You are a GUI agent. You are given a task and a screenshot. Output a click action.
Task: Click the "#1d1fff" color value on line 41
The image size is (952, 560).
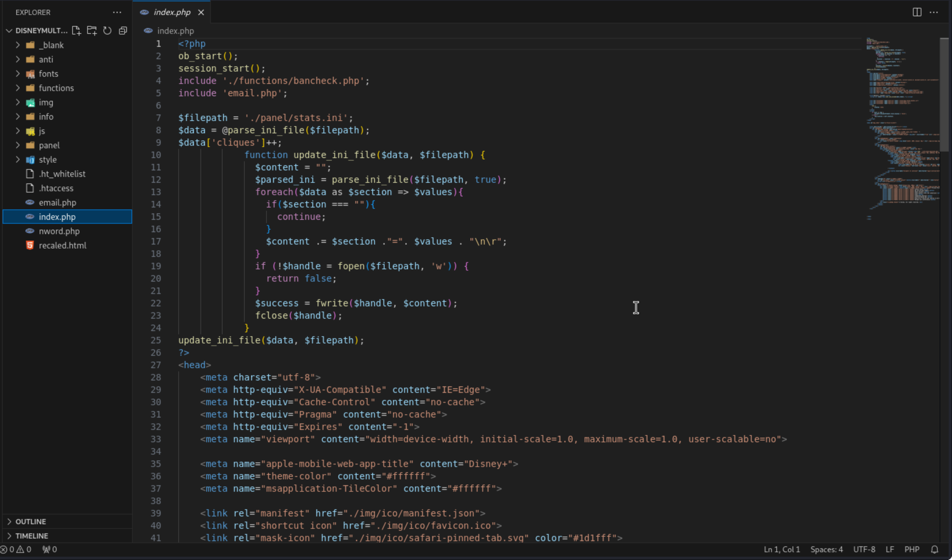tap(592, 538)
